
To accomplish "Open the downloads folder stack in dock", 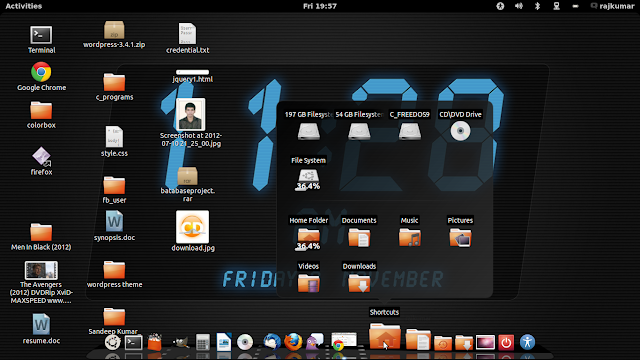I will click(x=464, y=343).
